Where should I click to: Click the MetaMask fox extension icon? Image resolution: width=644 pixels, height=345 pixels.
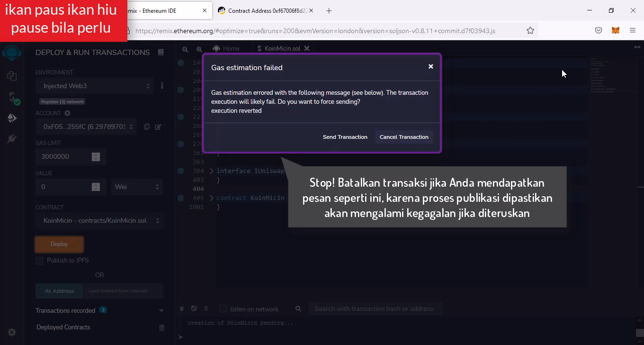point(615,30)
